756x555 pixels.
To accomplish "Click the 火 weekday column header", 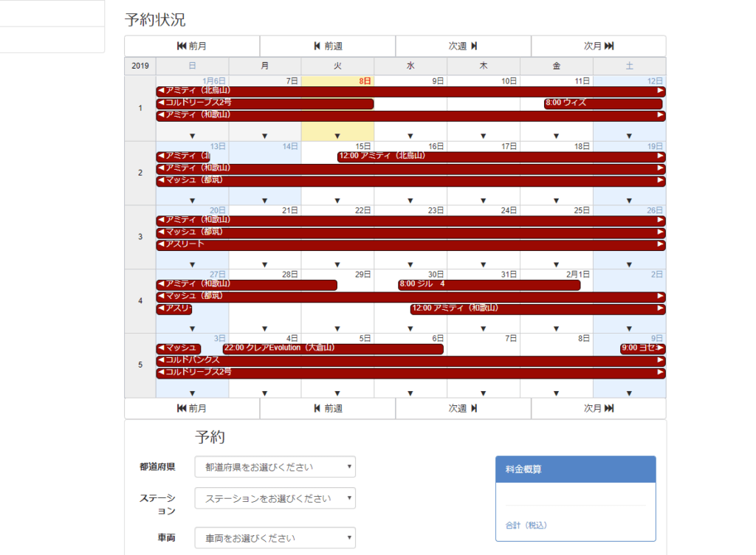I will [337, 66].
